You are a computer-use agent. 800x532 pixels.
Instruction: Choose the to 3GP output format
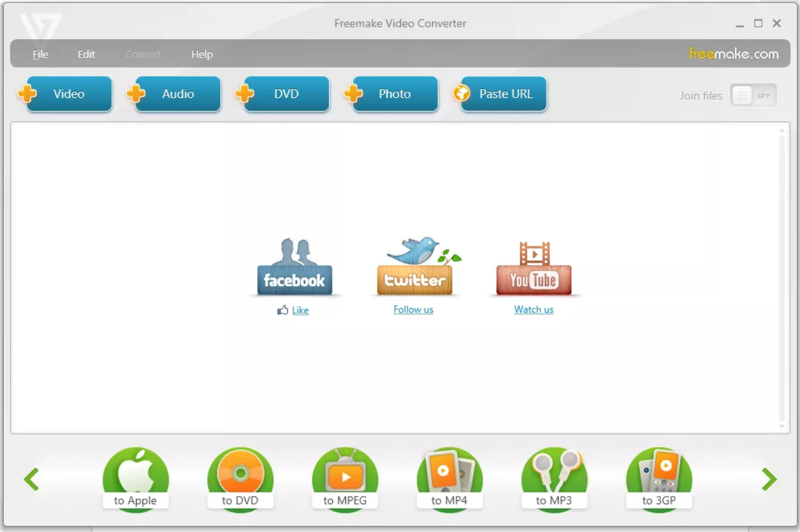pos(659,479)
